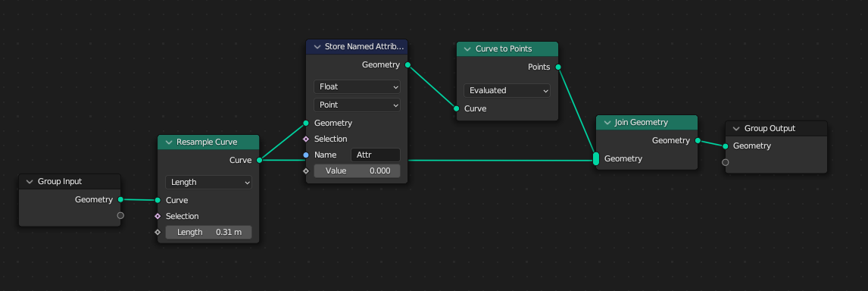Click Join Geometry multi-input Geometry socket
Image resolution: width=868 pixels, height=291 pixels.
pyautogui.click(x=596, y=158)
